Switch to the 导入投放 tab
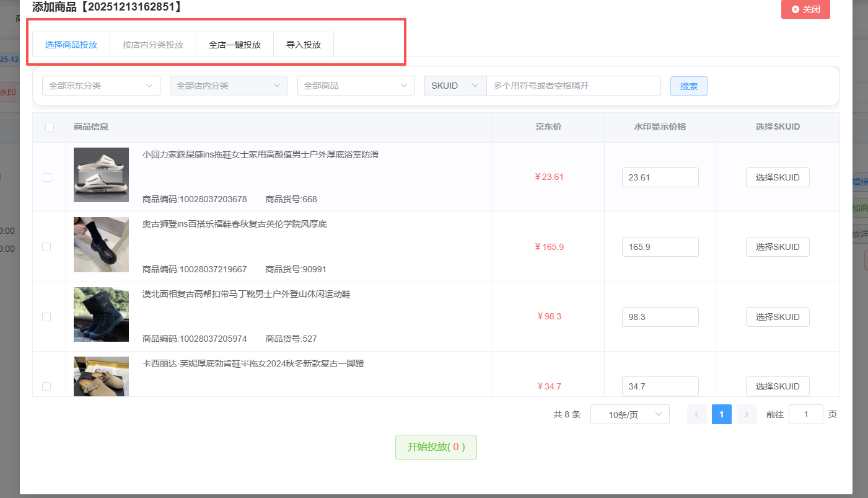The height and width of the screenshot is (498, 868). pos(304,45)
